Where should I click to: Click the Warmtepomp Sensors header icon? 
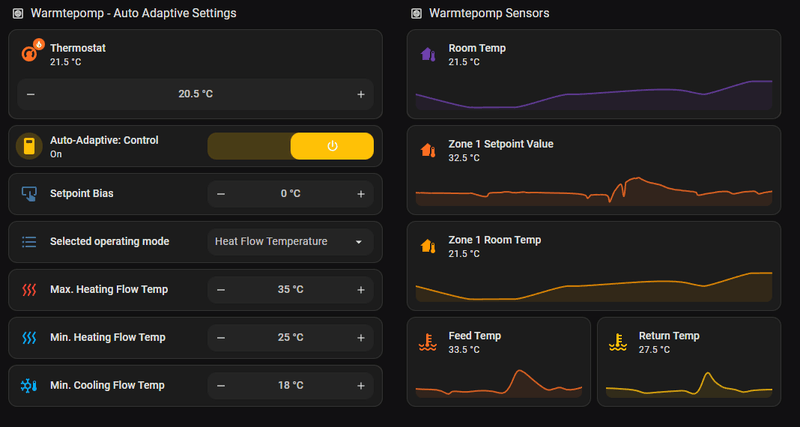416,13
